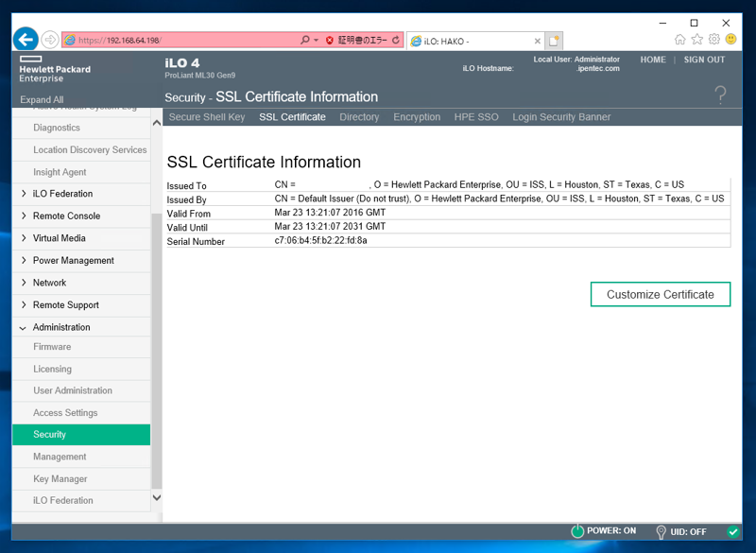Click the SIGN OUT link
This screenshot has width=756, height=553.
[704, 60]
